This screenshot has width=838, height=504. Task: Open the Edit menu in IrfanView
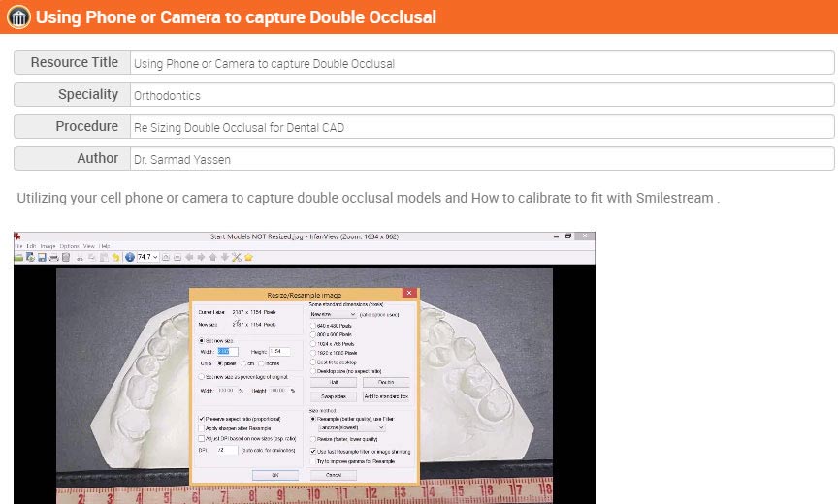coord(32,246)
